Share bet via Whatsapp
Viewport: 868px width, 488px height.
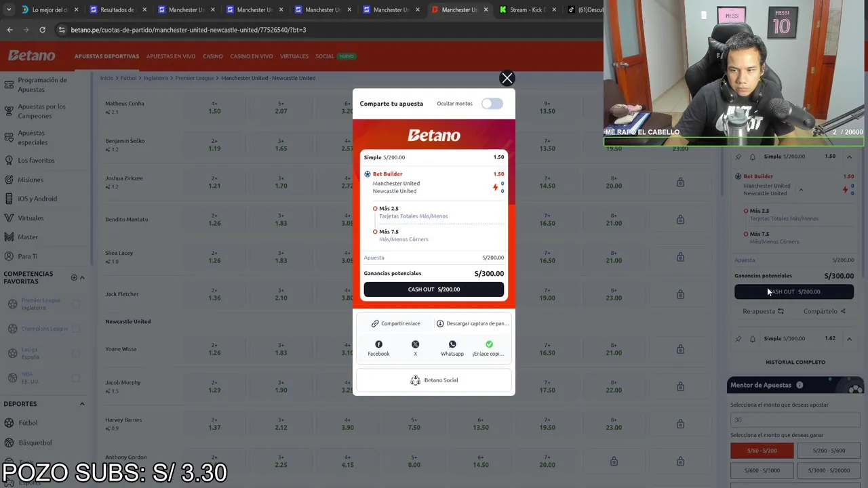point(452,348)
